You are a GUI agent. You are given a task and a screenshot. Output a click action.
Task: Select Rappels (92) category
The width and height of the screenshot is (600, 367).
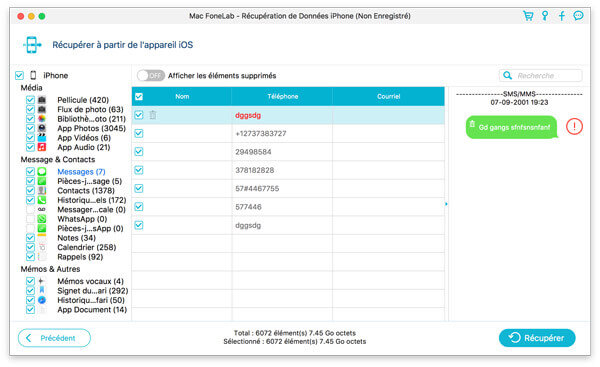80,257
